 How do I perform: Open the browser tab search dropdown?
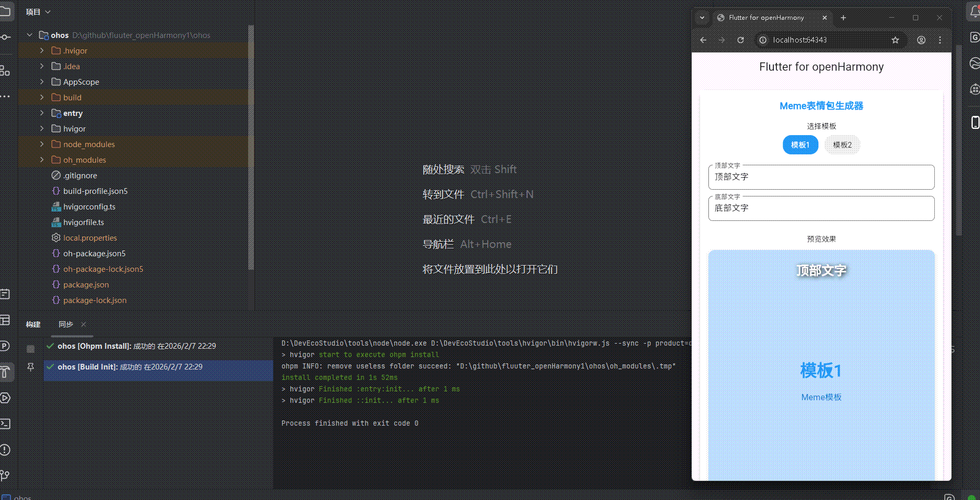(702, 18)
